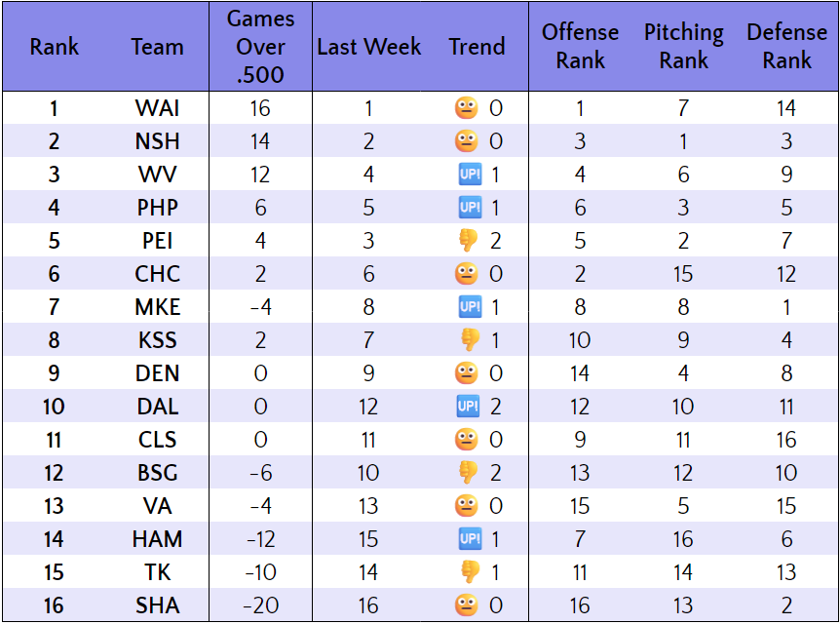Click the thumbs-down icon in PEI row

(x=469, y=241)
